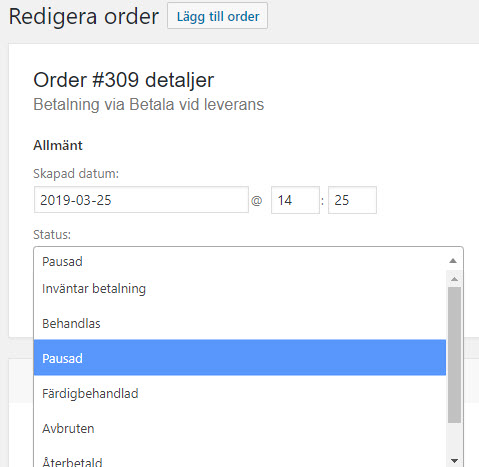Click the Status combo box showing Pausad

pyautogui.click(x=248, y=261)
